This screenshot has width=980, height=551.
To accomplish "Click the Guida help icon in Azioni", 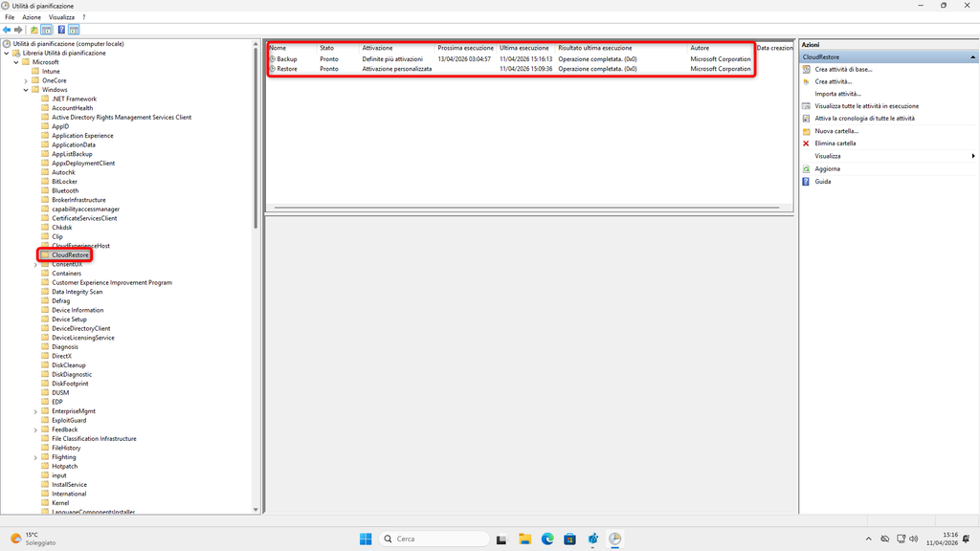I will (806, 181).
